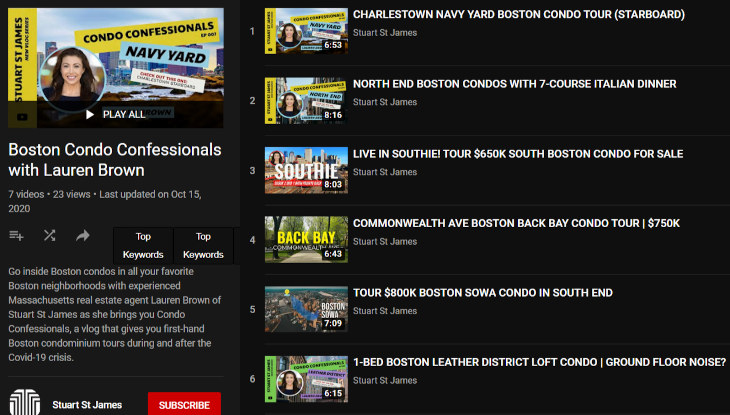Screen dimensions: 730x415
Task: Open Commonwealth Ave Back Bay Condo Tour video
Action: pos(516,223)
